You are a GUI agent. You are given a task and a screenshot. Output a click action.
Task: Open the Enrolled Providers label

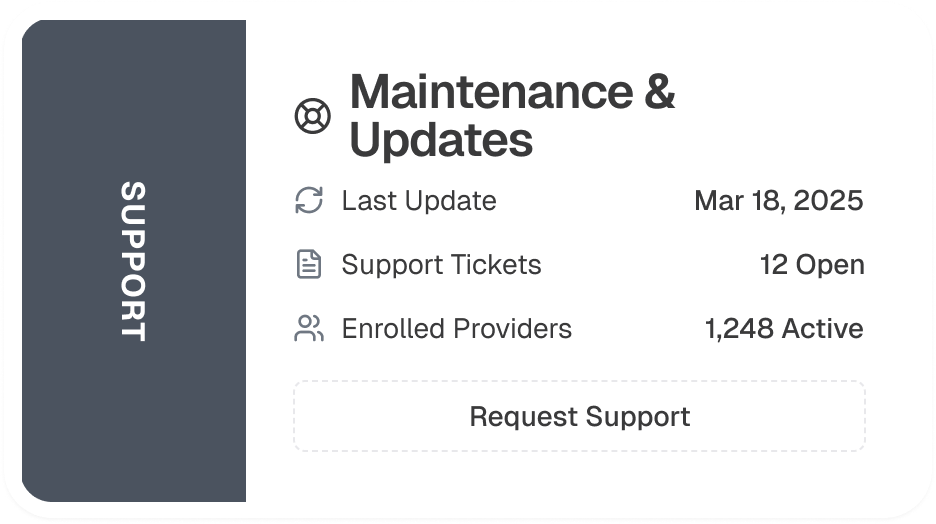(456, 329)
